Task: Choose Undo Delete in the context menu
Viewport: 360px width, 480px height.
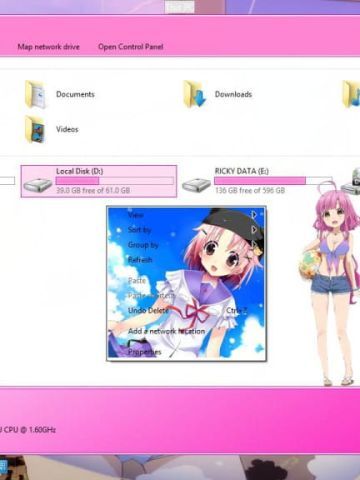Action: click(187, 311)
